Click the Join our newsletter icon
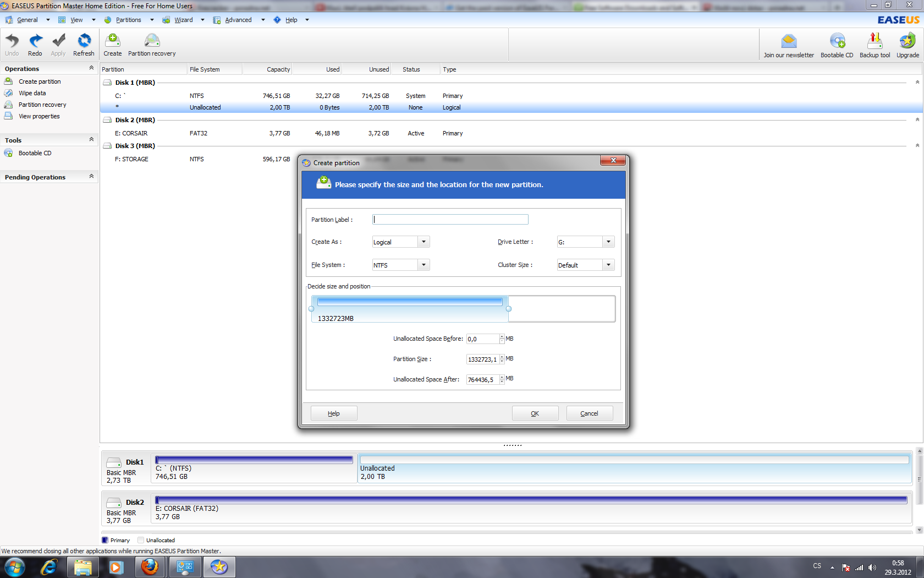 coord(789,45)
